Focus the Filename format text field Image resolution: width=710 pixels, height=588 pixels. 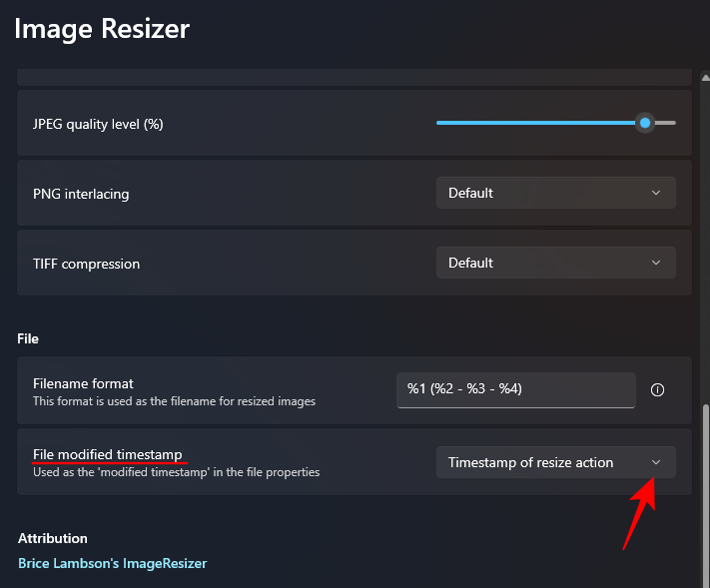point(515,389)
